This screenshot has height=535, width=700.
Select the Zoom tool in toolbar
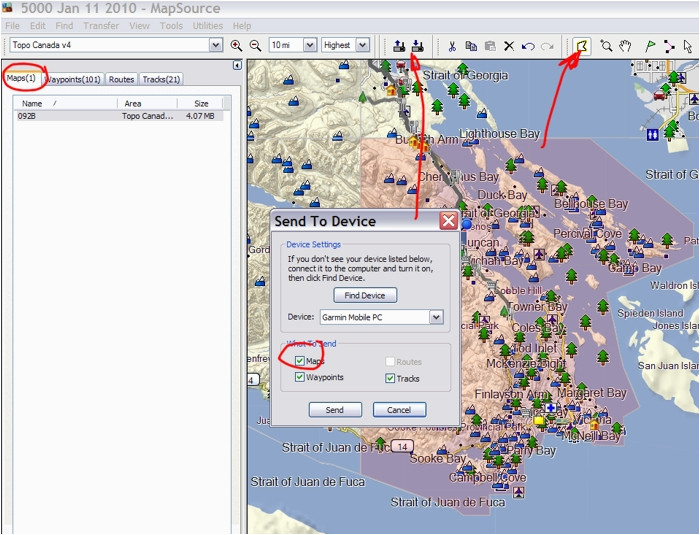tap(606, 46)
